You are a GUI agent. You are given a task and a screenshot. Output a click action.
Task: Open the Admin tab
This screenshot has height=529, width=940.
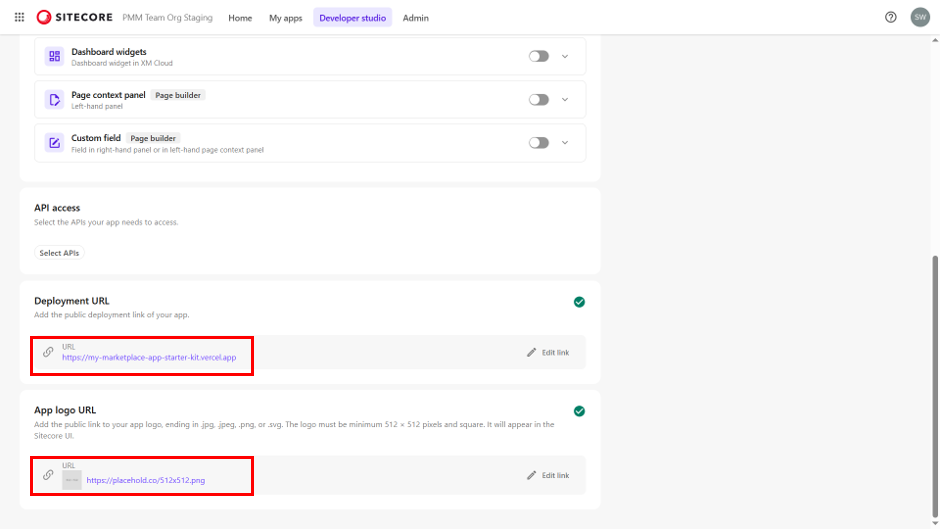tap(415, 18)
